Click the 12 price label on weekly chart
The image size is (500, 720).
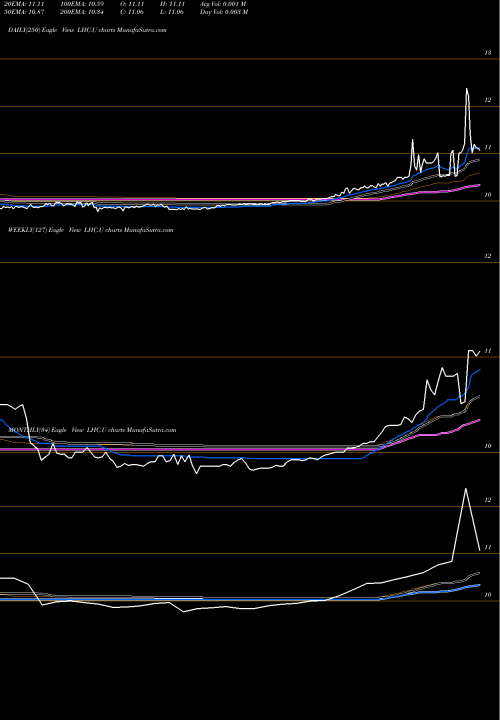point(488,256)
